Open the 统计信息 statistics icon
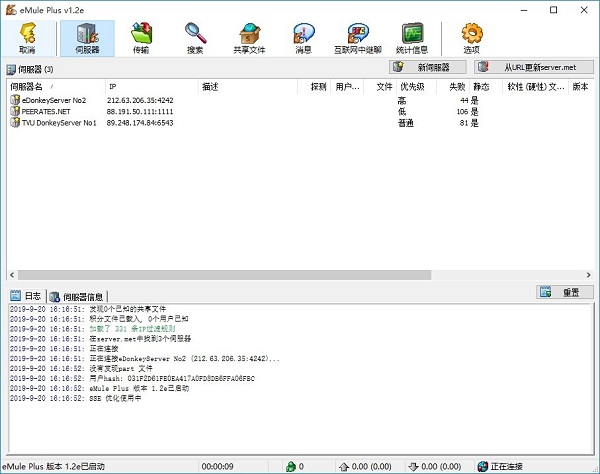The image size is (600, 474). (412, 38)
